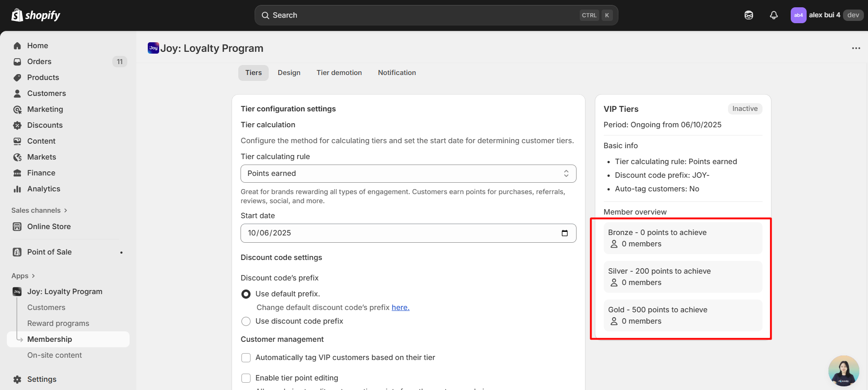Image resolution: width=868 pixels, height=390 pixels.
Task: Click the Shopify logo
Action: pos(35,15)
